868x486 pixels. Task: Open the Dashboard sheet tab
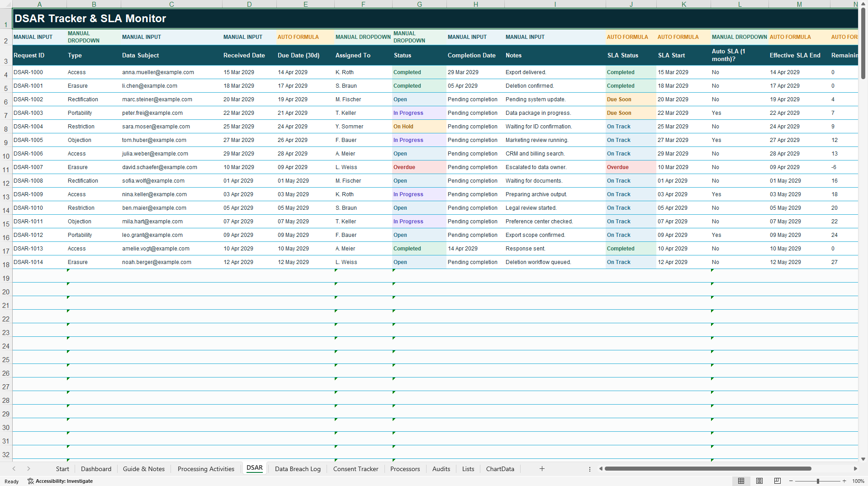tap(96, 469)
